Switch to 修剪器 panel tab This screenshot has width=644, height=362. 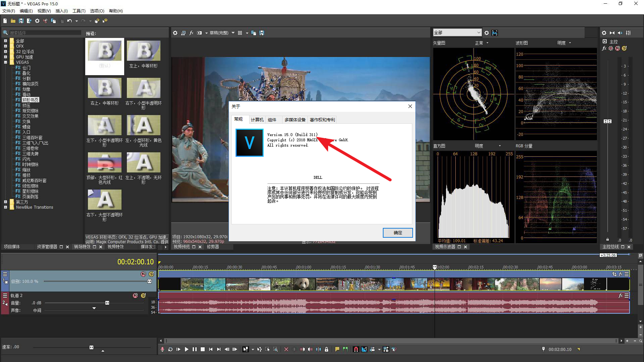tap(213, 247)
